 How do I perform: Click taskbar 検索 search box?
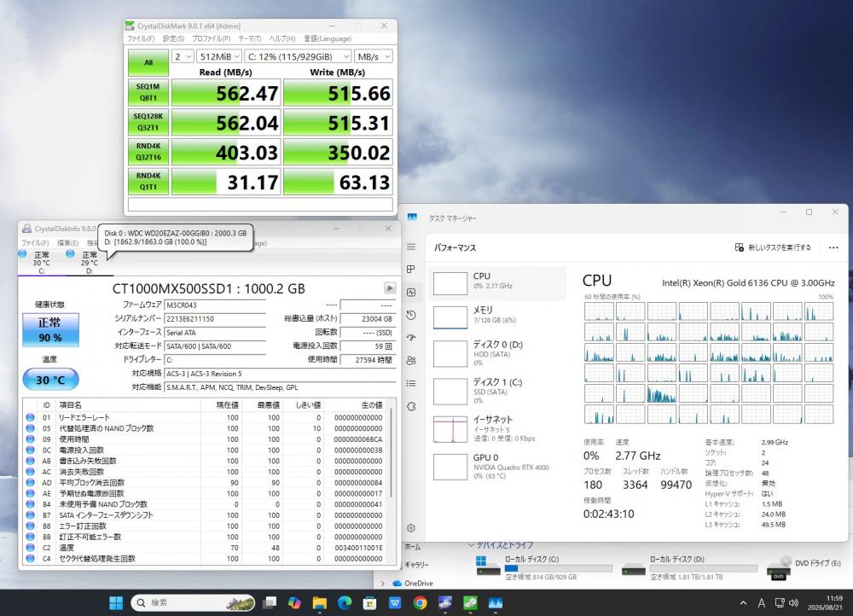pos(193,602)
